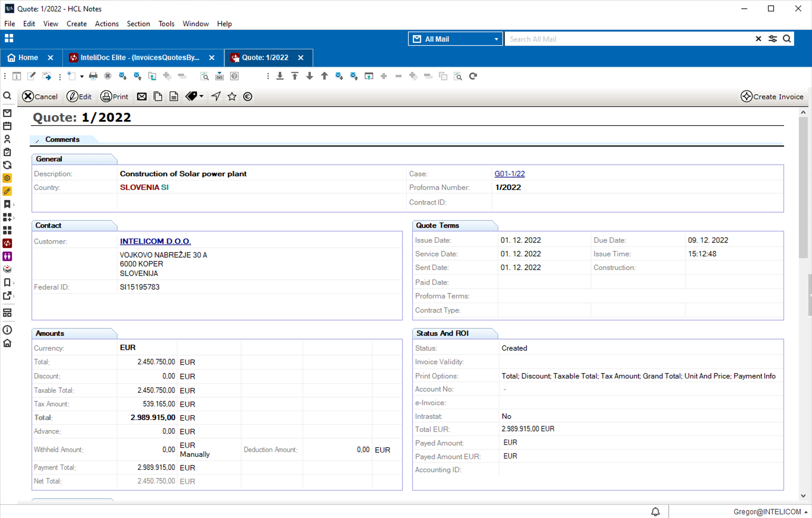
Task: Click the vertical scrollbar down arrow
Action: pos(803,496)
